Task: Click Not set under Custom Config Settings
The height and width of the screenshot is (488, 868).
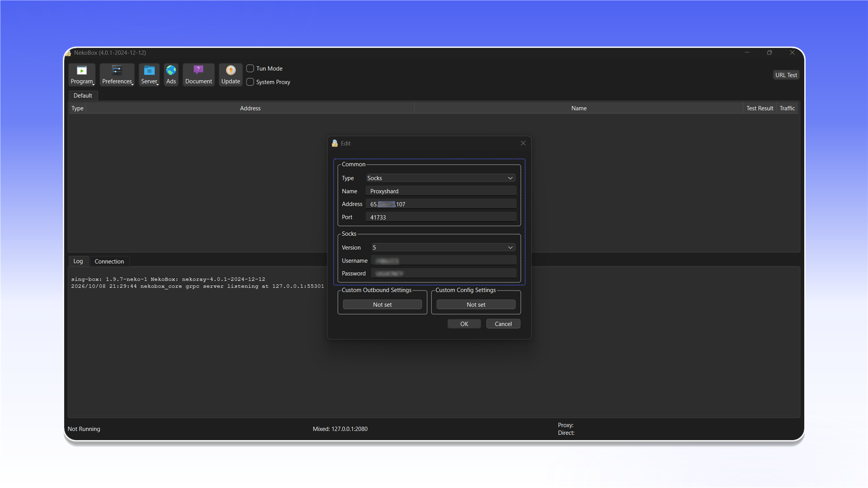Action: pyautogui.click(x=476, y=305)
